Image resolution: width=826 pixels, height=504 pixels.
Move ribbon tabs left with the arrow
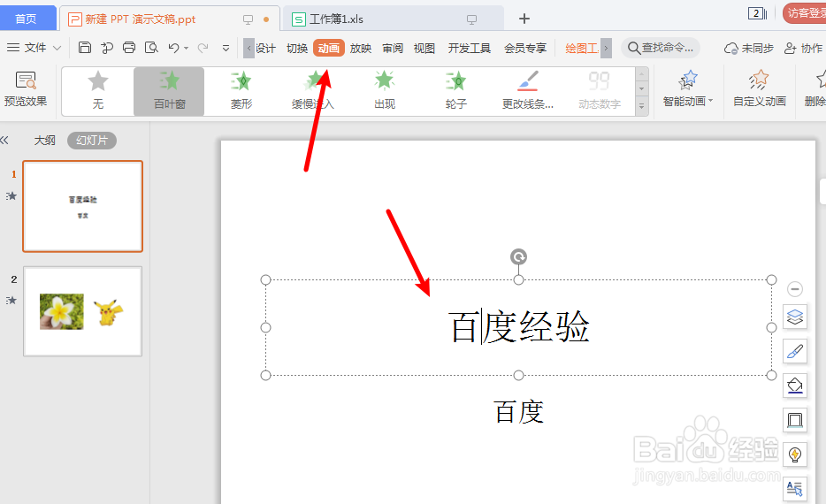pos(249,48)
